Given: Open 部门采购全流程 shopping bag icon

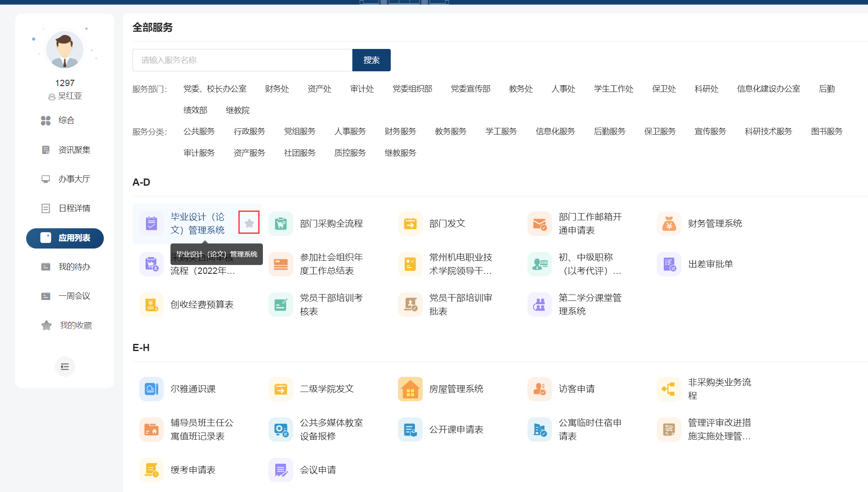Looking at the screenshot, I should coord(281,223).
